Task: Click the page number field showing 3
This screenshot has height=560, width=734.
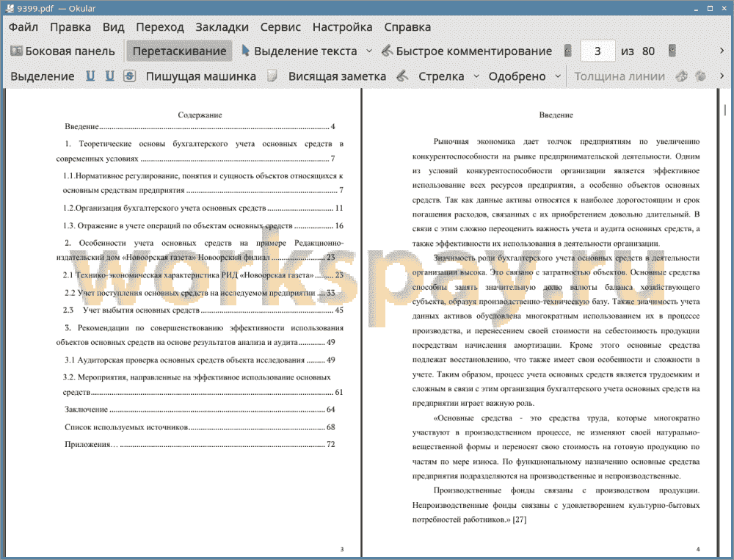Action: 597,51
